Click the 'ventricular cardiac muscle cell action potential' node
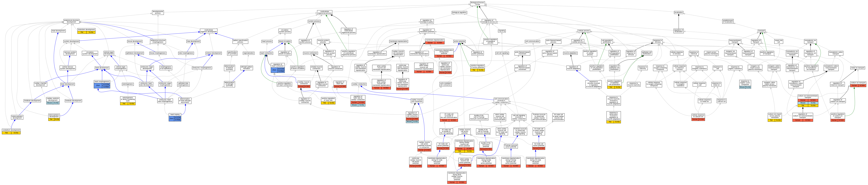Viewport: 868px width, 185px height. tap(415, 162)
